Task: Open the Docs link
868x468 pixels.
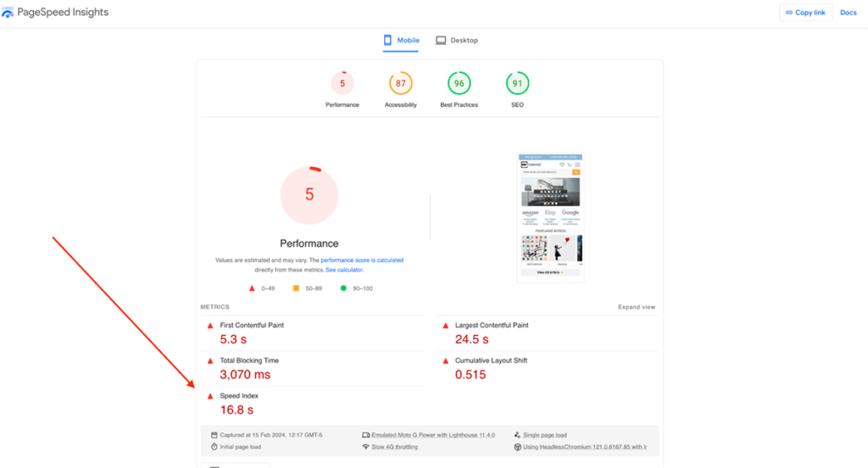Action: click(848, 12)
